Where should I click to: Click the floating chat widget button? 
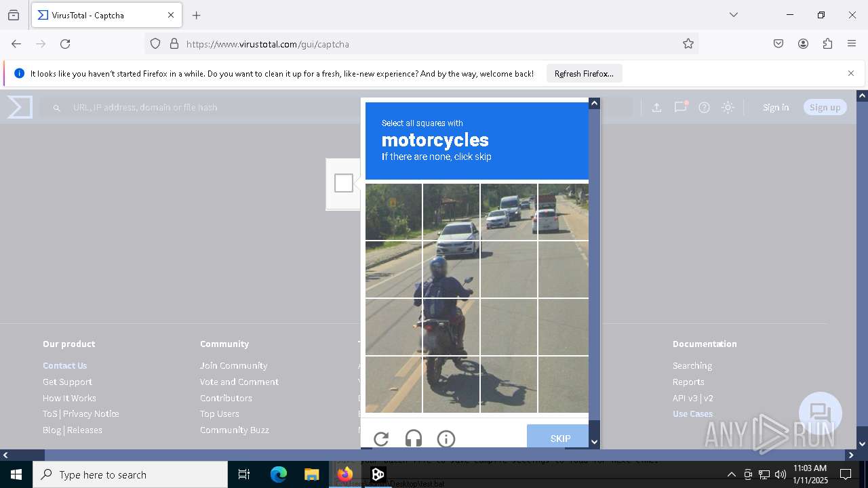[821, 413]
